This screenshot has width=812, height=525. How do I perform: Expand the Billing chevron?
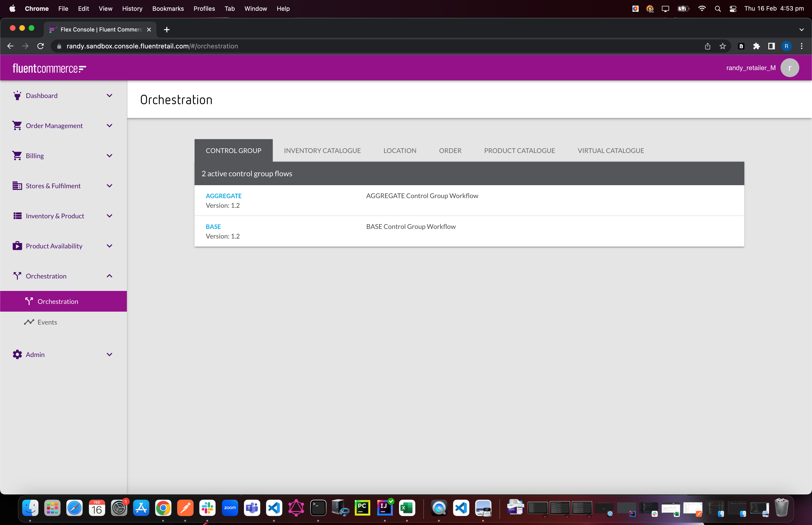109,155
